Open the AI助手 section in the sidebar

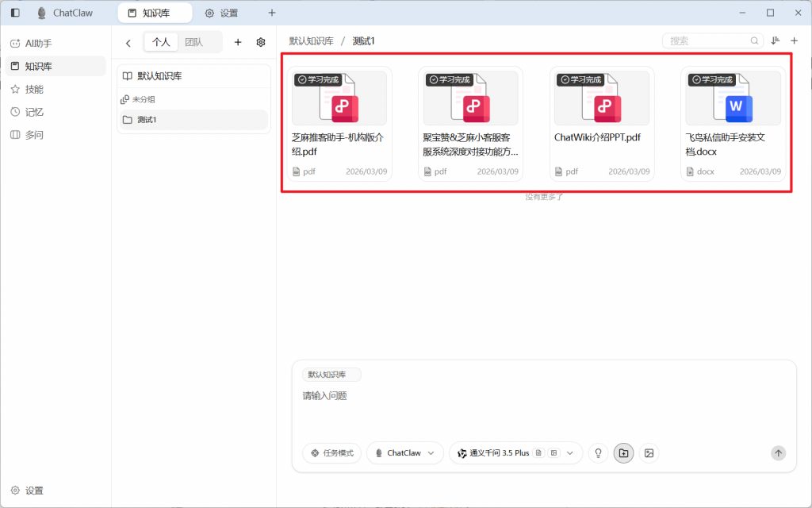coord(37,43)
